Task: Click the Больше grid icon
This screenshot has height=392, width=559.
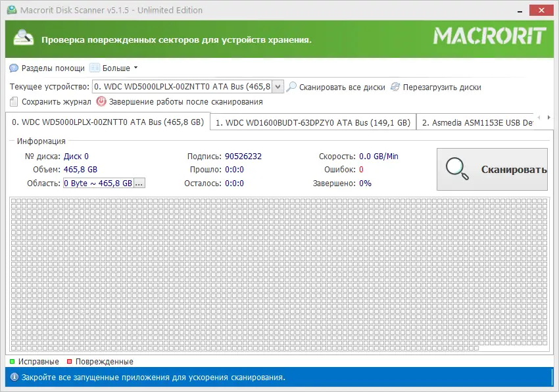Action: (94, 68)
